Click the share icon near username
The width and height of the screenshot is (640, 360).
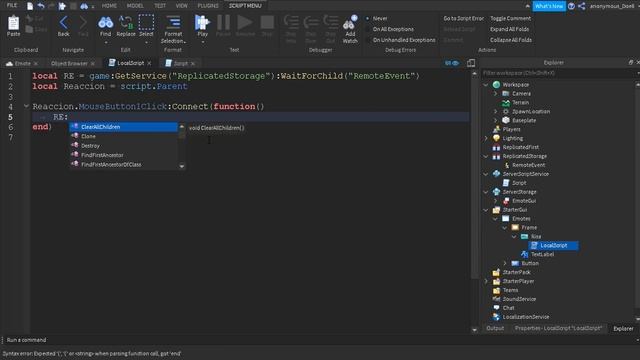pyautogui.click(x=582, y=6)
